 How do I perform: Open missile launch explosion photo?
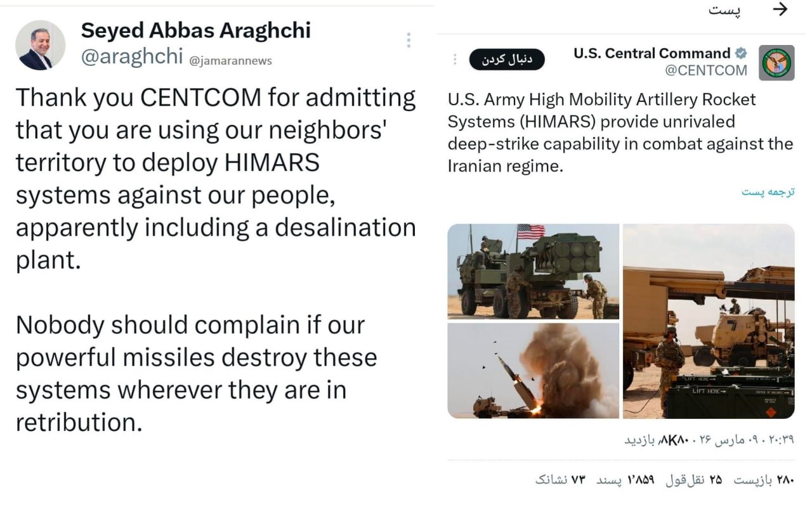pyautogui.click(x=533, y=371)
